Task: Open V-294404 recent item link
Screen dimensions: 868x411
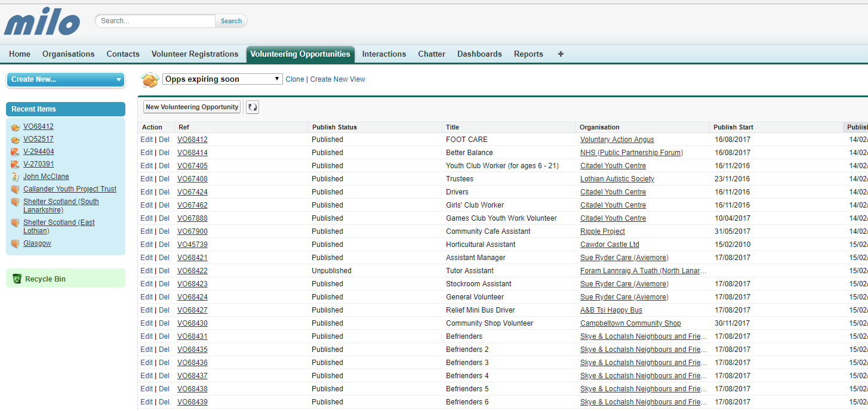Action: click(39, 152)
